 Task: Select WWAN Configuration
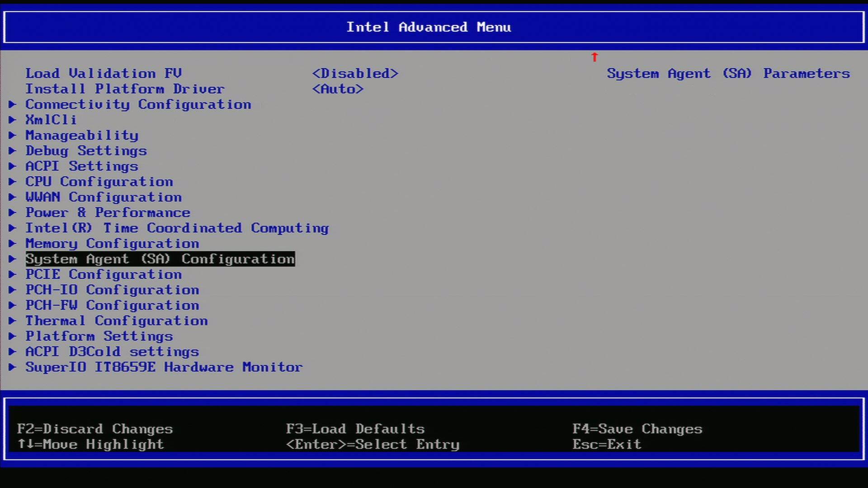click(104, 197)
